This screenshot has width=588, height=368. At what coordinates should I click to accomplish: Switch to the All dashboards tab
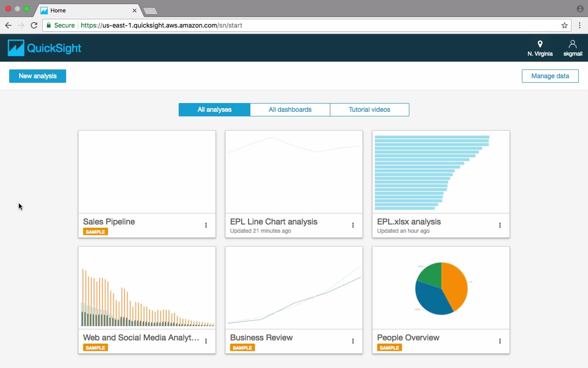click(290, 109)
